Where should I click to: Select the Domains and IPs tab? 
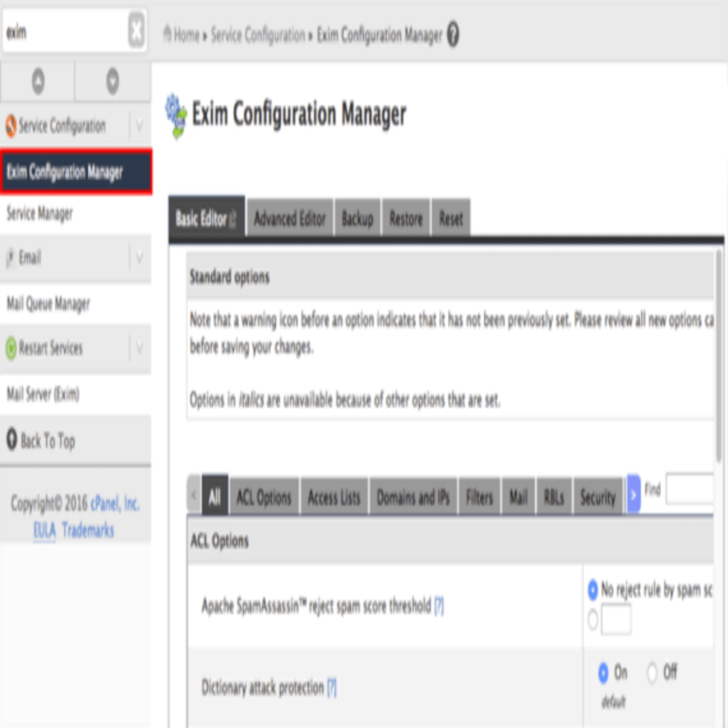tap(413, 497)
